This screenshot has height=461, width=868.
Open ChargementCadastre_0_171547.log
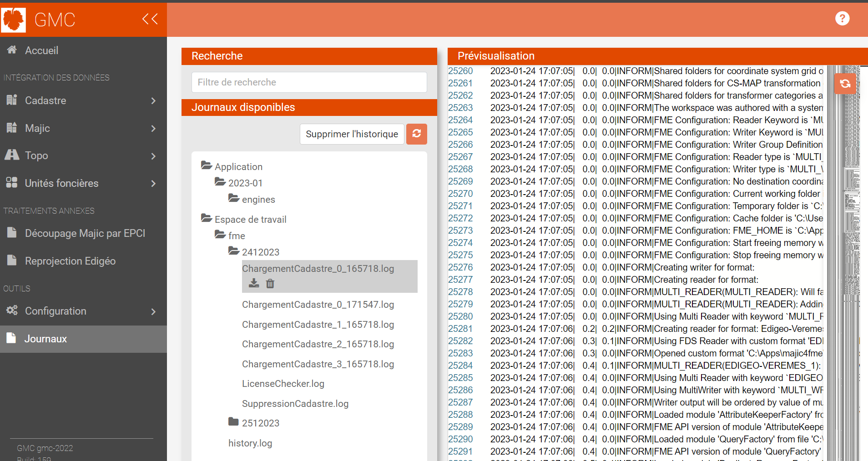pos(318,305)
